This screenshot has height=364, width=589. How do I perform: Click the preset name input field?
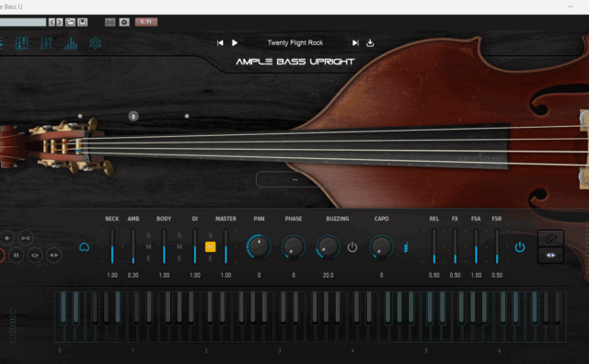[23, 22]
